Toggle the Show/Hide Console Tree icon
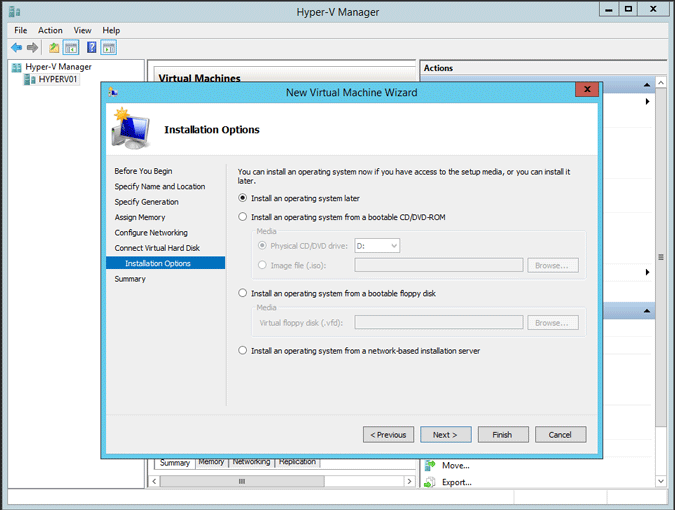The image size is (675, 510). tap(71, 47)
